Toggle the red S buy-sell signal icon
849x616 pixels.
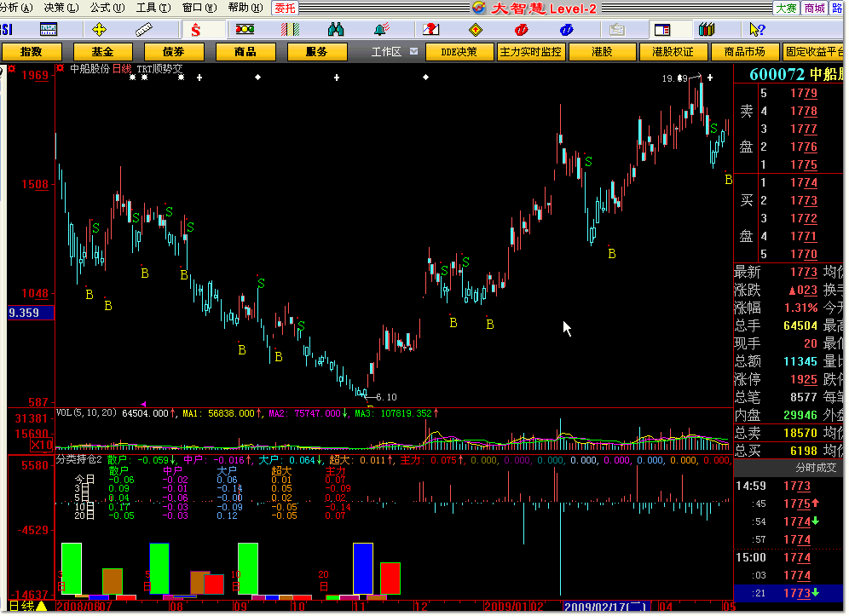[x=195, y=30]
